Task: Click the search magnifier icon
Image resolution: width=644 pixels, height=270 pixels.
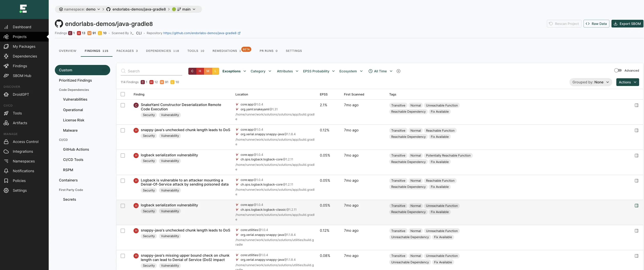Action: point(123,71)
